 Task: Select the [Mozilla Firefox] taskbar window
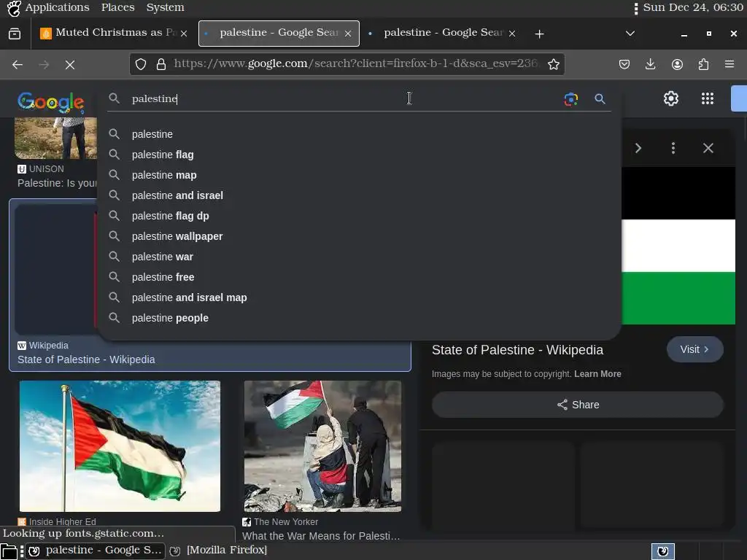[219, 551]
